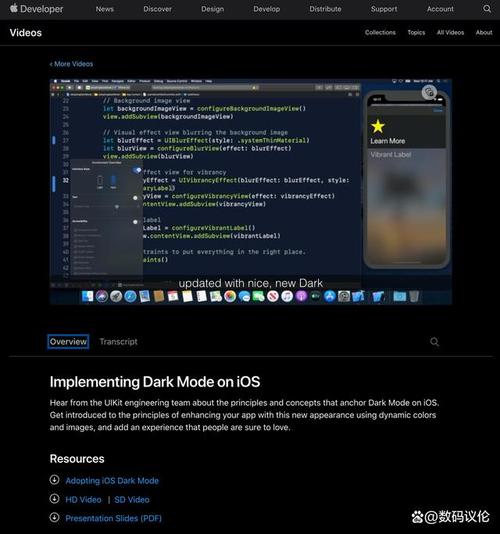Open the News menu item

point(105,9)
